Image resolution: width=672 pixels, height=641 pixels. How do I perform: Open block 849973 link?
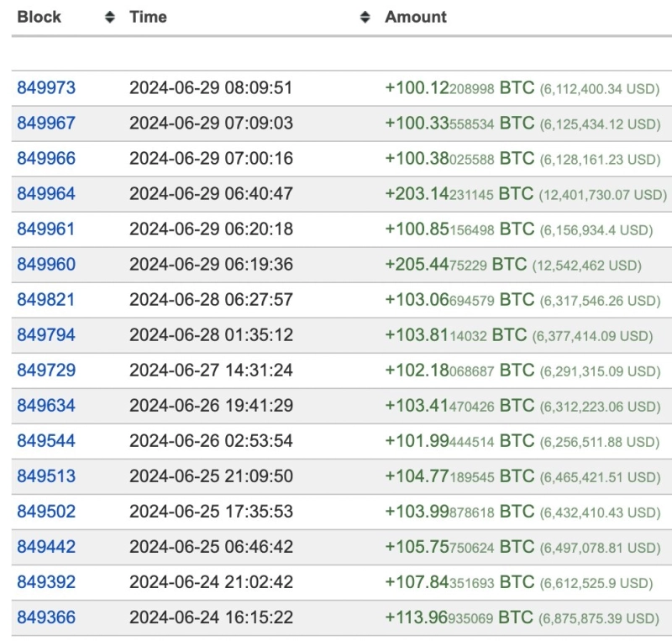click(46, 88)
